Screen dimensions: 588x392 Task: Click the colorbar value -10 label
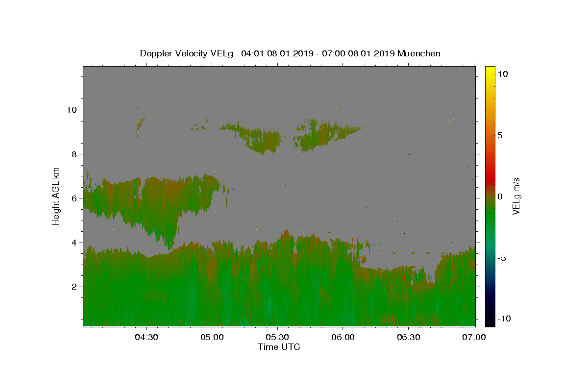(504, 318)
